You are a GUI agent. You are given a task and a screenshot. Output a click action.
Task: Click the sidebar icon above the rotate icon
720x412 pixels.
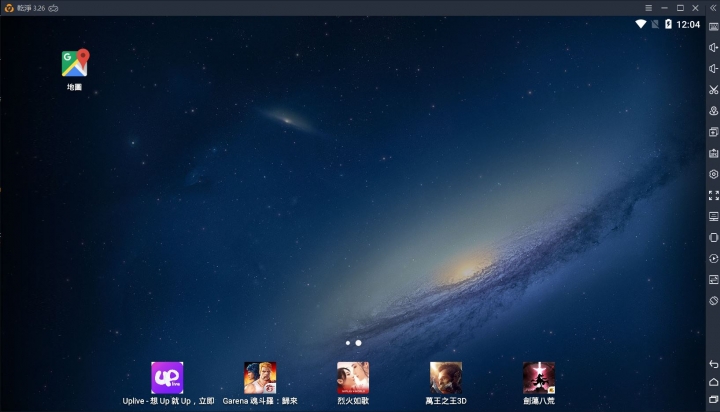click(x=714, y=280)
